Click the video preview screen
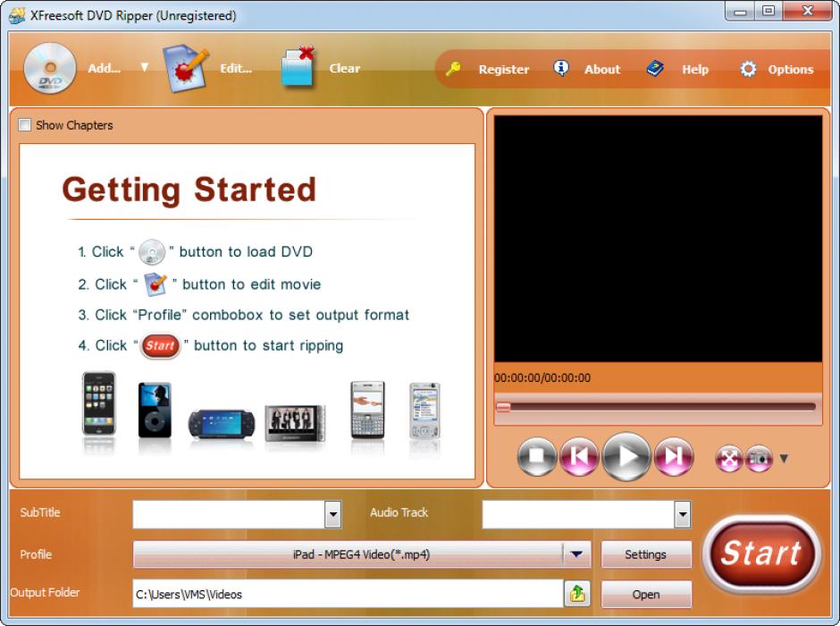The width and height of the screenshot is (840, 626). [x=658, y=239]
